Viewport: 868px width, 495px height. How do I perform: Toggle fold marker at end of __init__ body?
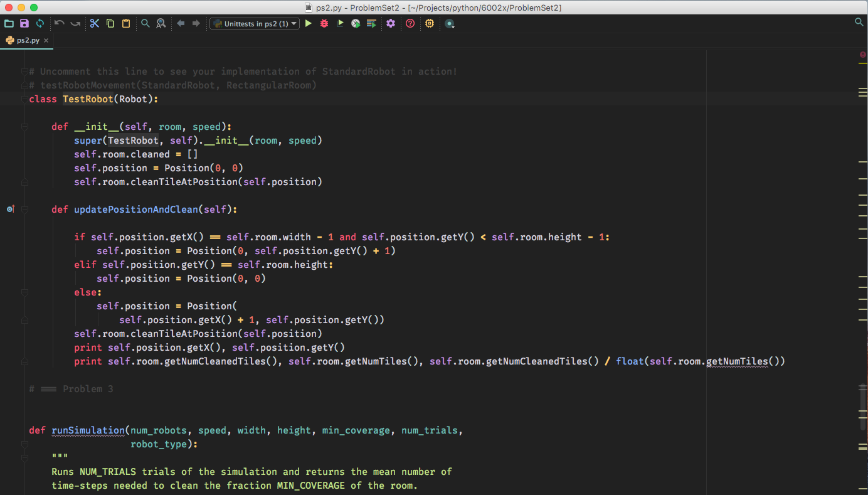coord(24,182)
